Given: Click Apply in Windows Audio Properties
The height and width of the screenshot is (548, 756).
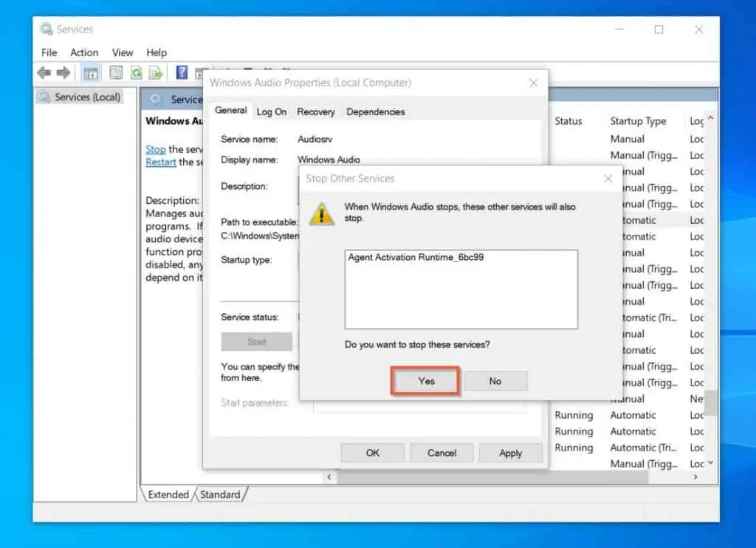Looking at the screenshot, I should tap(511, 453).
